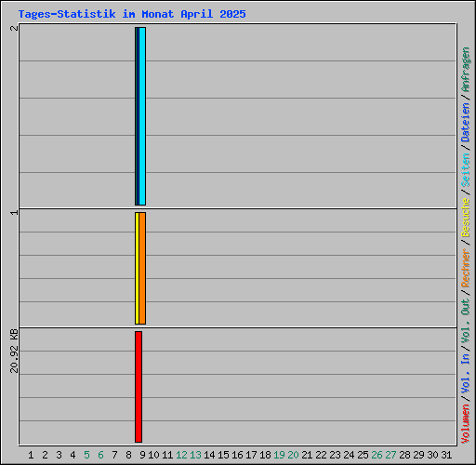Screen dimensions: 476x465
Task: Click day label '17' on x-axis
Action: pos(251,455)
